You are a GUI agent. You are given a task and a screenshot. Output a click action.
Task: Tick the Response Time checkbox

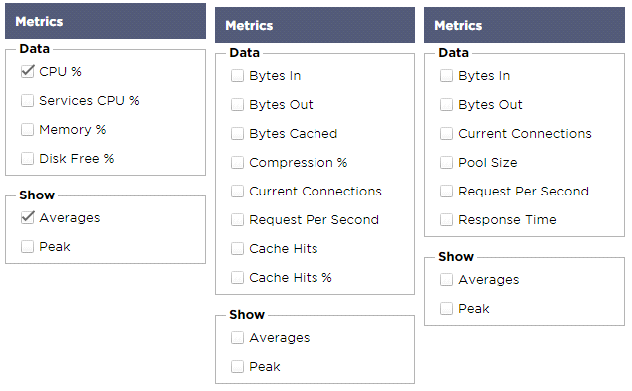click(446, 220)
